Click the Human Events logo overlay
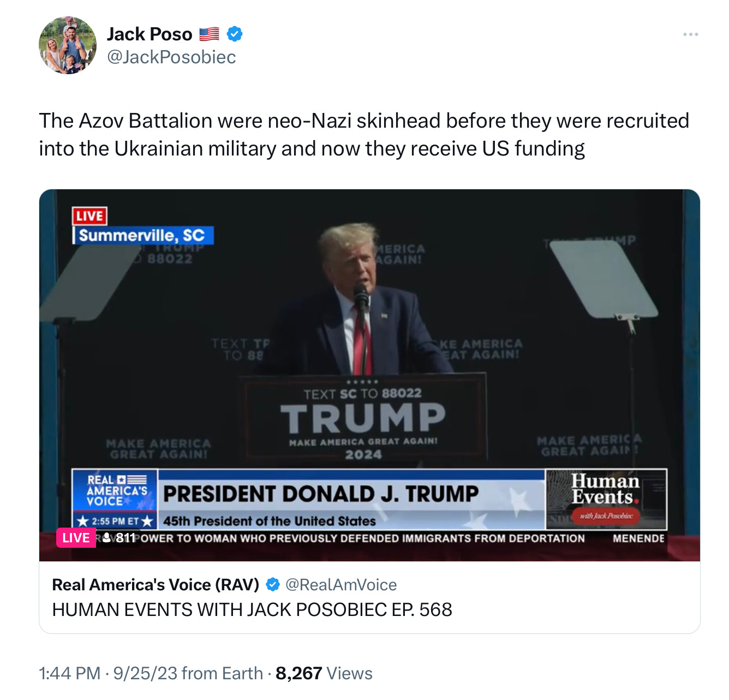729x700 pixels. point(606,499)
